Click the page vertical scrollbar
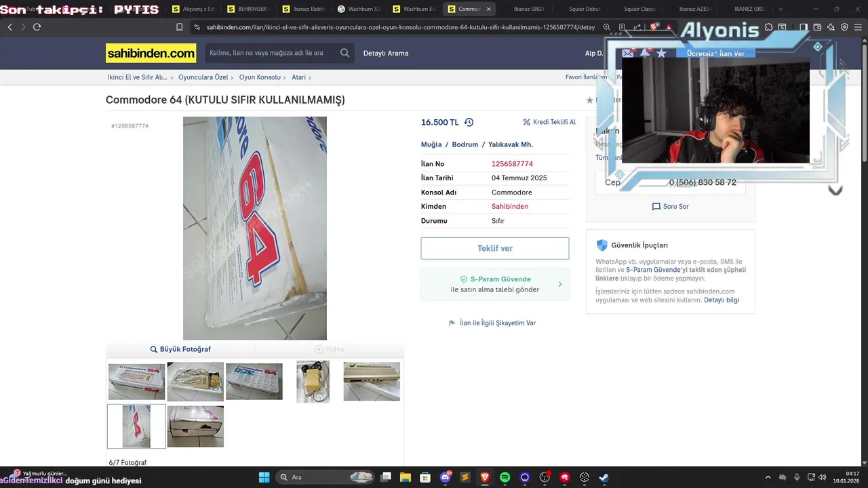The image size is (868, 488). pyautogui.click(x=864, y=102)
